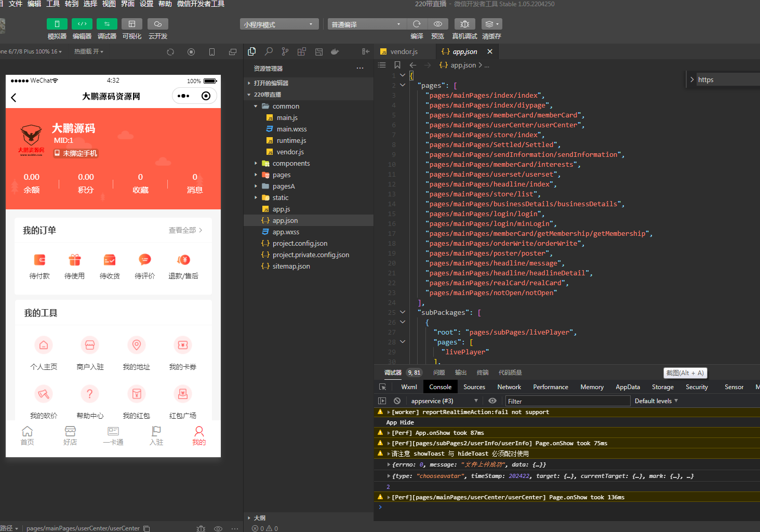
Task: Toggle the 调试器 debugger panel button
Action: tap(107, 24)
